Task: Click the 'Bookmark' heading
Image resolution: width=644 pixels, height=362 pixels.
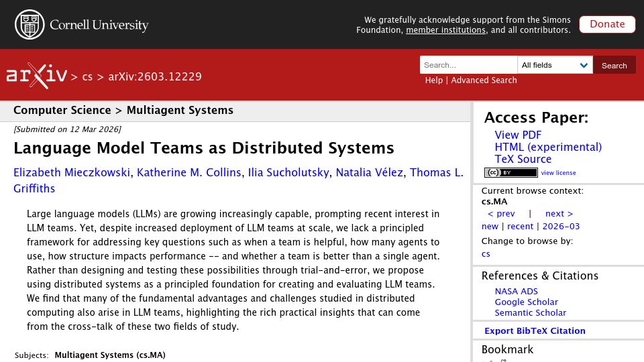Action: (507, 350)
